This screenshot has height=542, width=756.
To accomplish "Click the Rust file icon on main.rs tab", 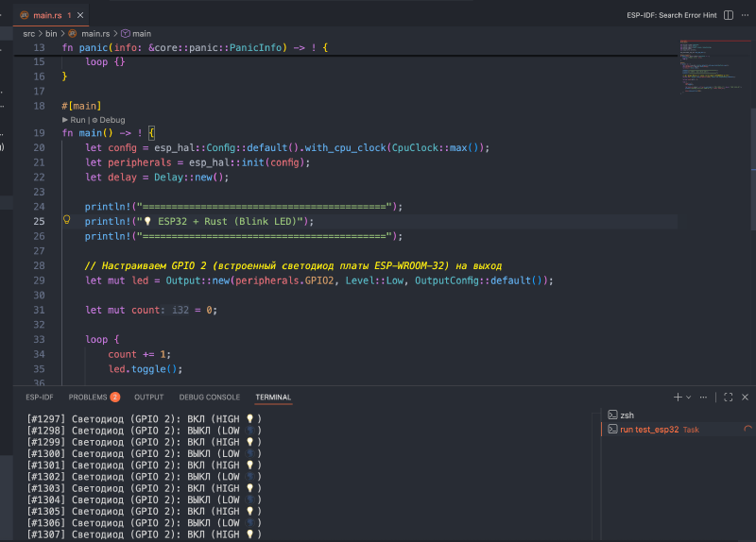I will point(25,15).
